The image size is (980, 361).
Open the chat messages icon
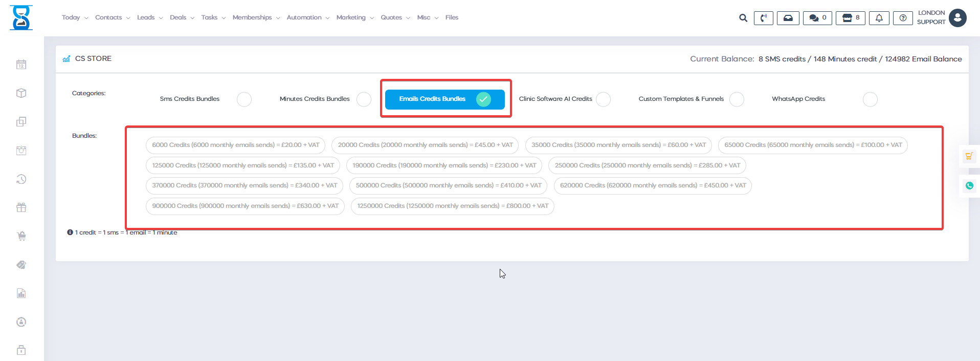(817, 18)
